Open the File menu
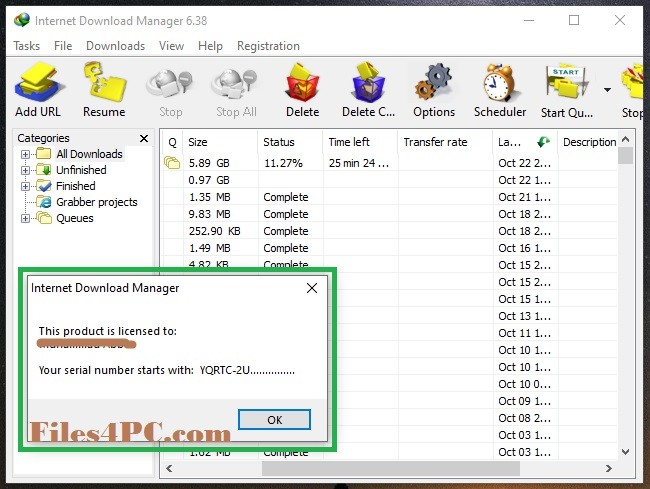 click(x=63, y=46)
